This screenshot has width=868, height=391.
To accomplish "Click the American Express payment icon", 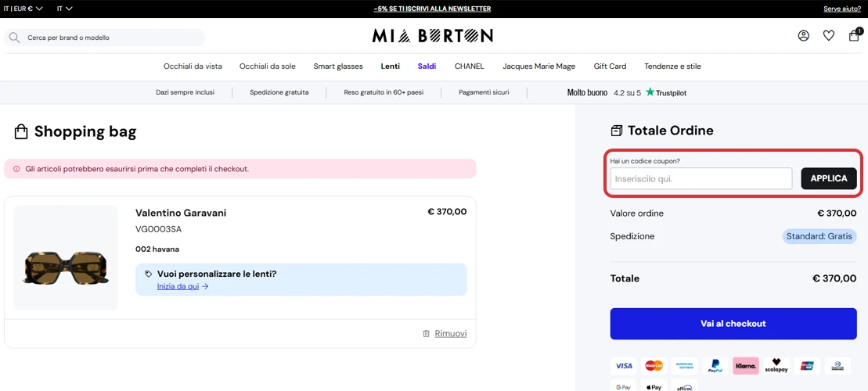I will [x=685, y=366].
